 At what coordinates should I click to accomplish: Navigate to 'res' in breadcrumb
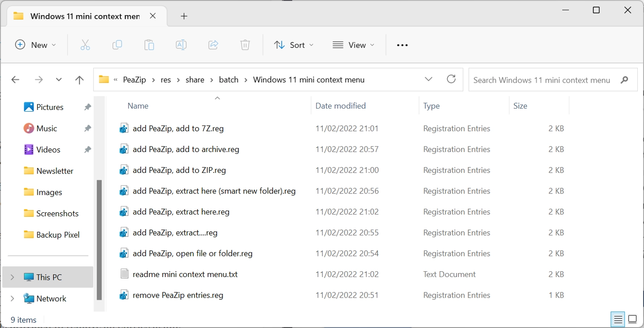pyautogui.click(x=166, y=80)
